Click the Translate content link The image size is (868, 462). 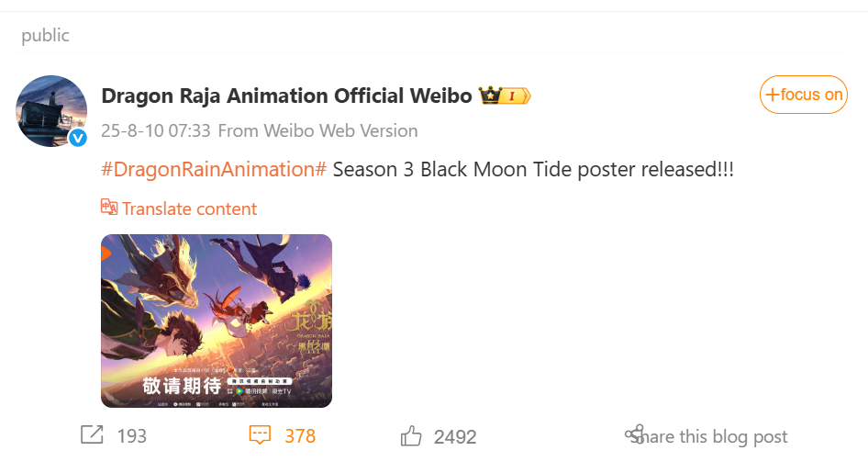(x=189, y=208)
